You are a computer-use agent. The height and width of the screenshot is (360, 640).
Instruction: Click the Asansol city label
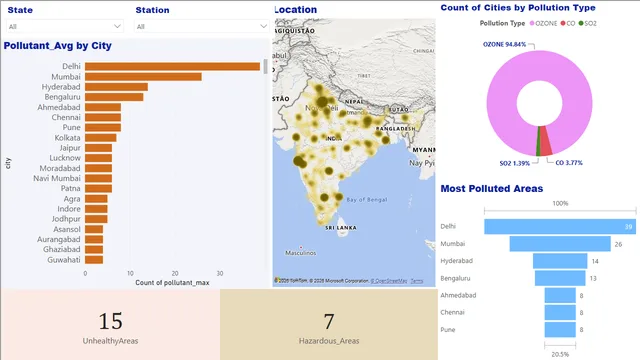67,229
